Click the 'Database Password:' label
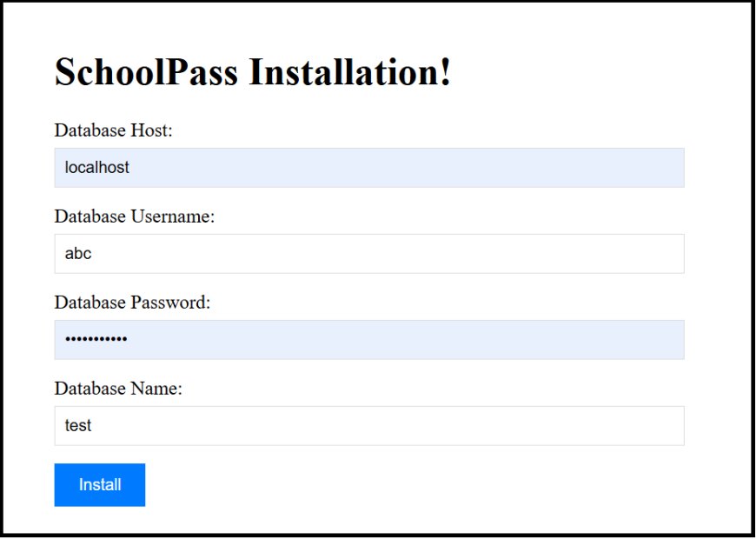Screen dimensions: 756x539 point(133,302)
